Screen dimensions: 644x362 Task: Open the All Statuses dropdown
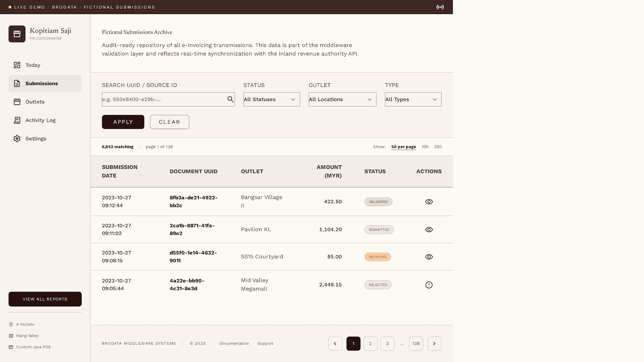click(272, 99)
